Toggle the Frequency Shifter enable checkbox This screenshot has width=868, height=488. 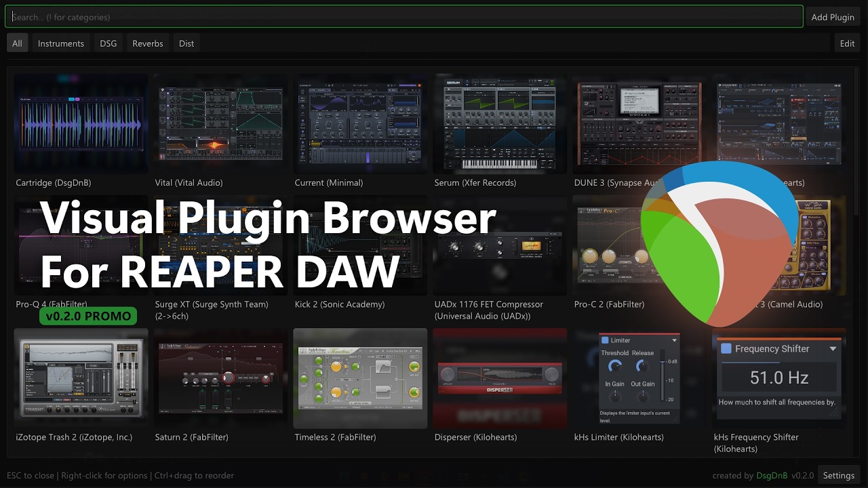[726, 348]
